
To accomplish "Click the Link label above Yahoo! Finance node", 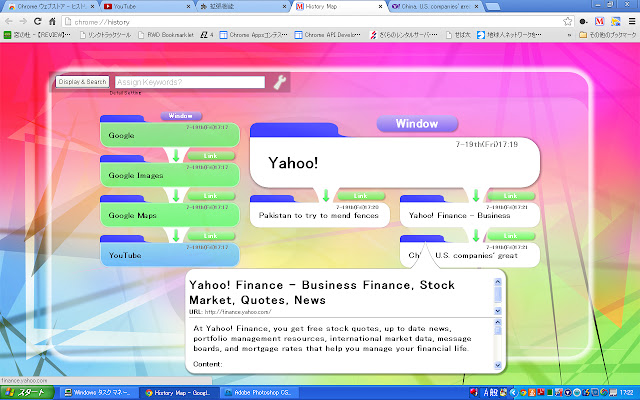I will 511,196.
